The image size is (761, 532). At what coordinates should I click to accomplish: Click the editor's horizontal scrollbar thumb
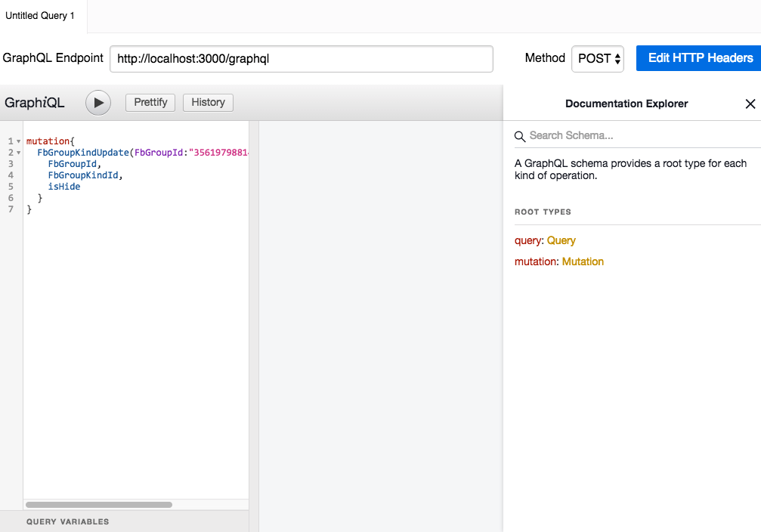pos(98,504)
